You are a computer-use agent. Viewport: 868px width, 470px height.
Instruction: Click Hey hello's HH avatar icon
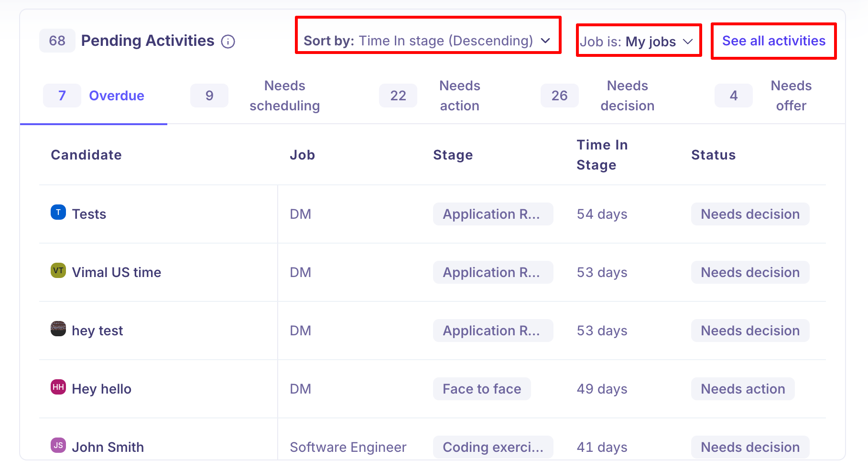[58, 387]
